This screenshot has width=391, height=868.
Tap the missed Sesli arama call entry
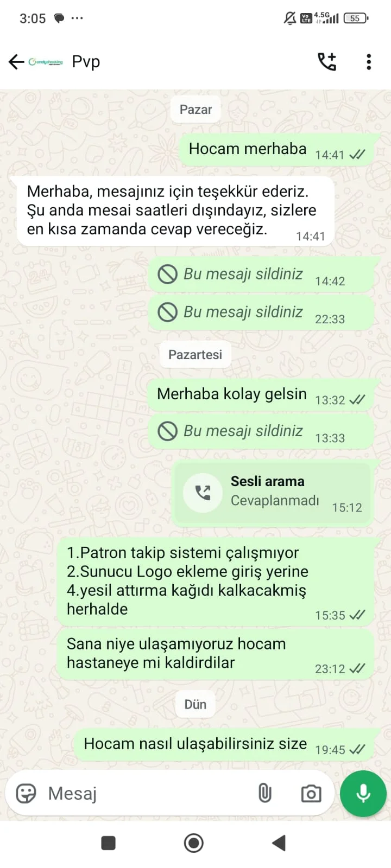[x=273, y=492]
